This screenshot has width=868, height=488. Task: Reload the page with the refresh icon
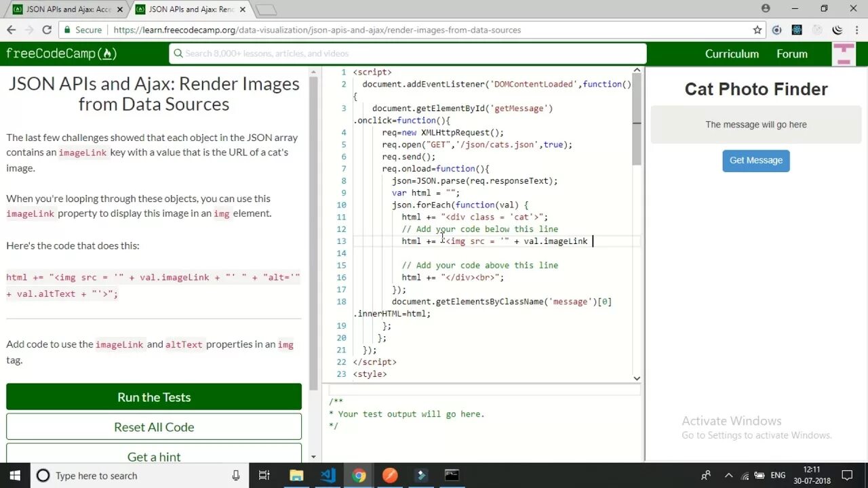47,30
